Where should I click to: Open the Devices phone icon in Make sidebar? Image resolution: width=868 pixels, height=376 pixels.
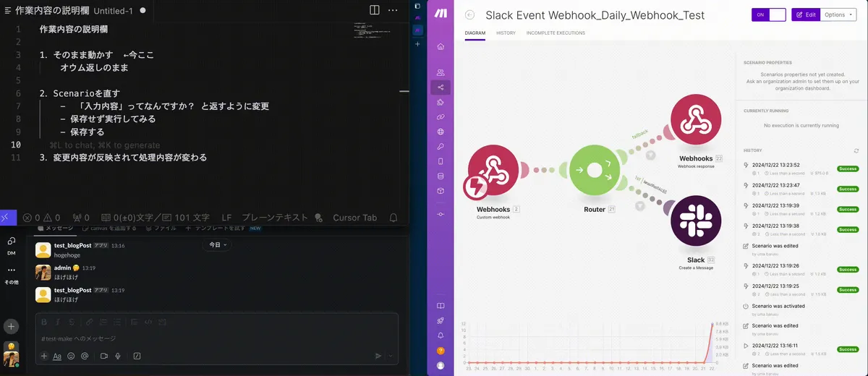[x=441, y=161]
